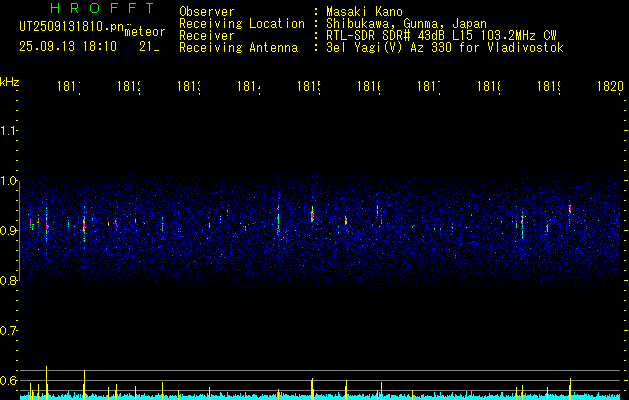The image size is (629, 400).
Task: Click the 'Observer' field label
Action: (207, 12)
